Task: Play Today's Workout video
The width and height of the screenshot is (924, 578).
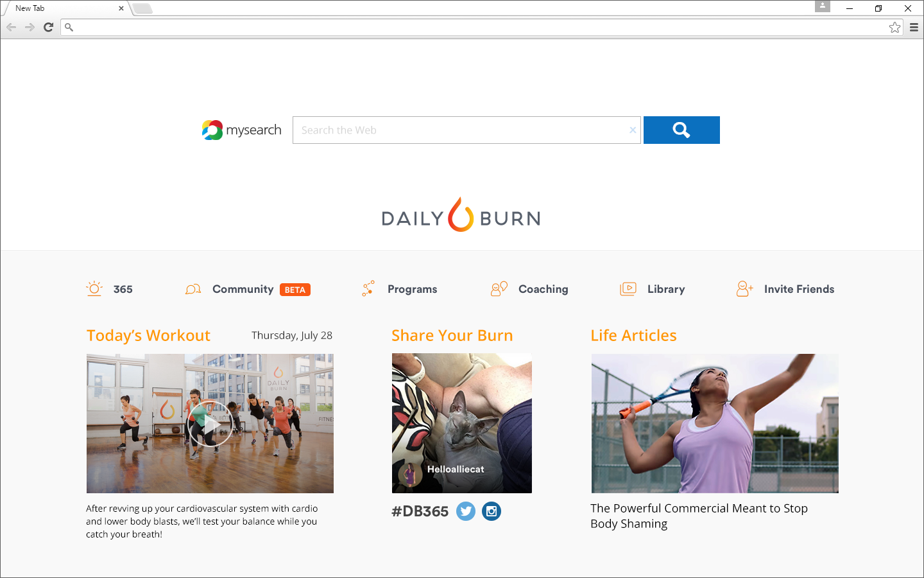Action: tap(210, 424)
